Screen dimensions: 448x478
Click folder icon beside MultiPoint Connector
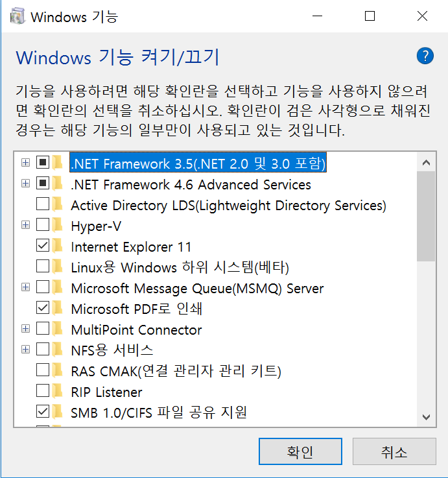pos(57,329)
